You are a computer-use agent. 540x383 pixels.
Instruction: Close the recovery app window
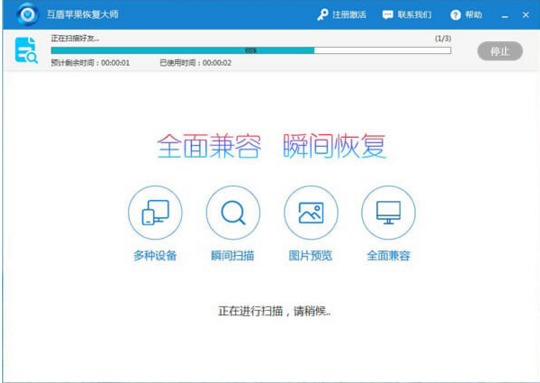(x=526, y=15)
